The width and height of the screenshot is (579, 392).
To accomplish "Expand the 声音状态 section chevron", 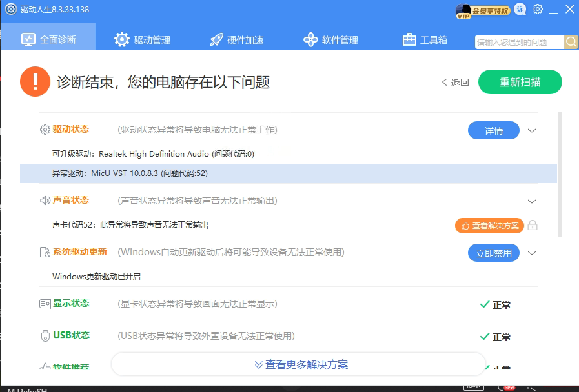I will point(531,201).
